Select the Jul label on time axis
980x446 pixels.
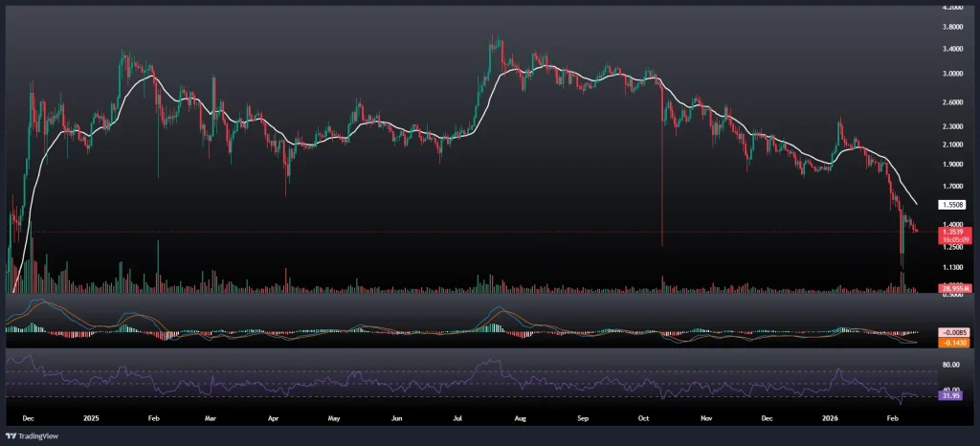click(x=458, y=418)
